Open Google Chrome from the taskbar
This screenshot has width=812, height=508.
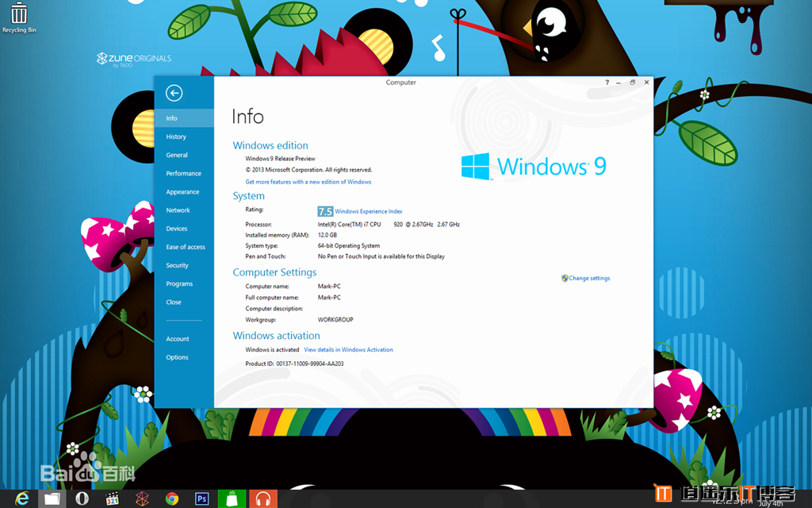pos(172,498)
